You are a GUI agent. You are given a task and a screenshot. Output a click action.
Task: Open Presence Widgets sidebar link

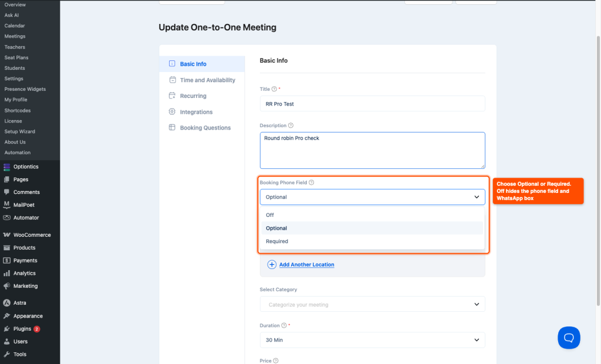25,89
